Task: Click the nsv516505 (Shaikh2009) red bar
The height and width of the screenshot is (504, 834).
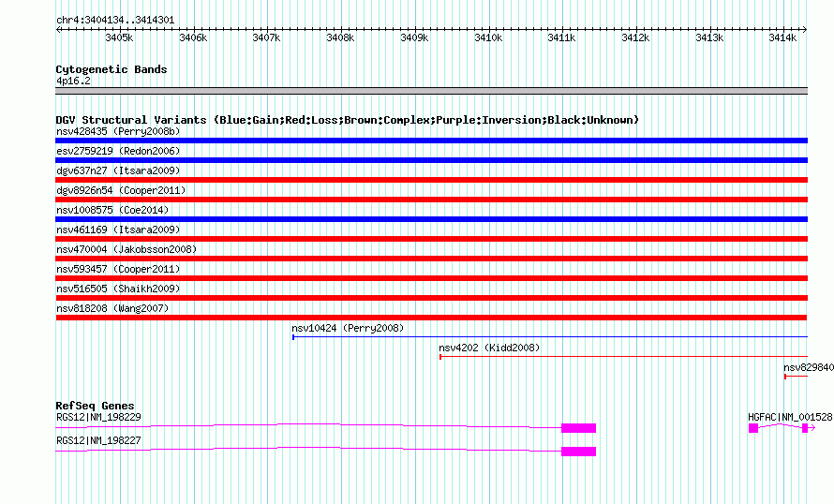Action: (431, 298)
